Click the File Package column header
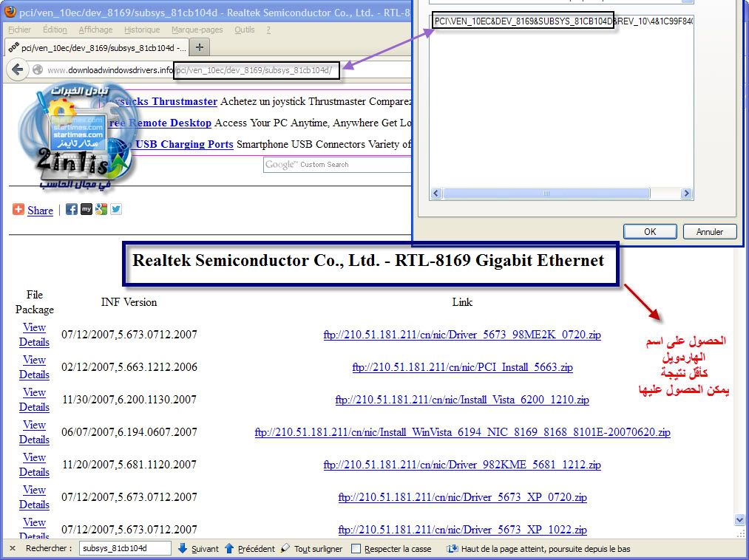Screen dimensions: 749x560 (x=35, y=302)
